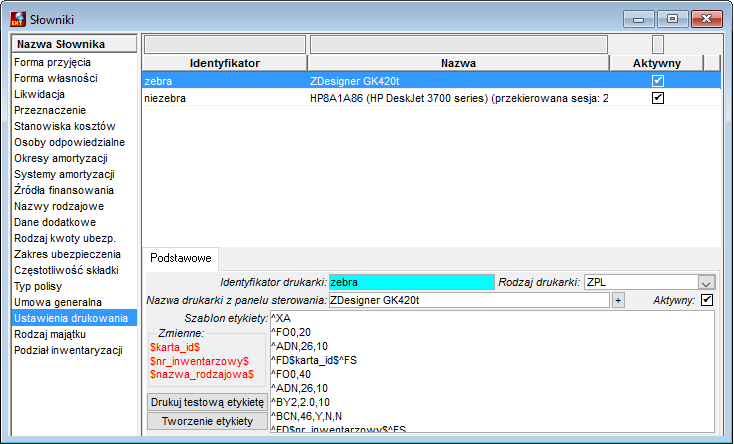Click the ^FD$karta_id$^FS template line
This screenshot has height=444, width=734.
click(x=314, y=360)
